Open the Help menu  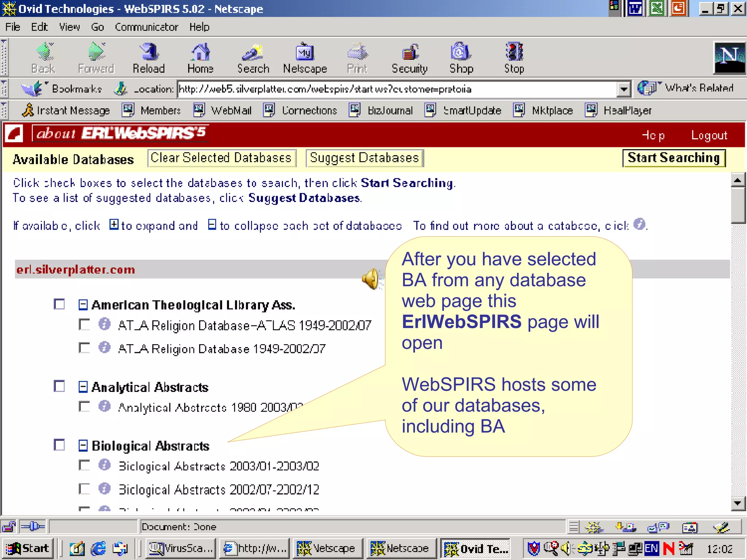tap(200, 27)
